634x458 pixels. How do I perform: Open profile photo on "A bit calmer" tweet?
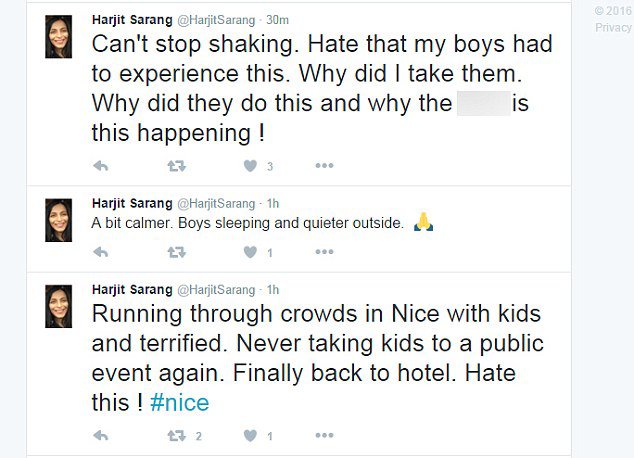[59, 219]
